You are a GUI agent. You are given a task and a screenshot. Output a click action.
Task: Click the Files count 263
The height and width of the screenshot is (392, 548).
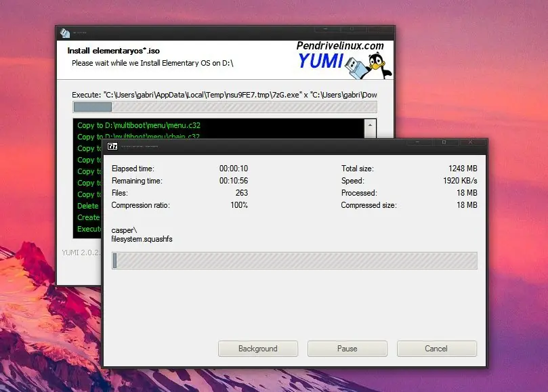coord(242,193)
